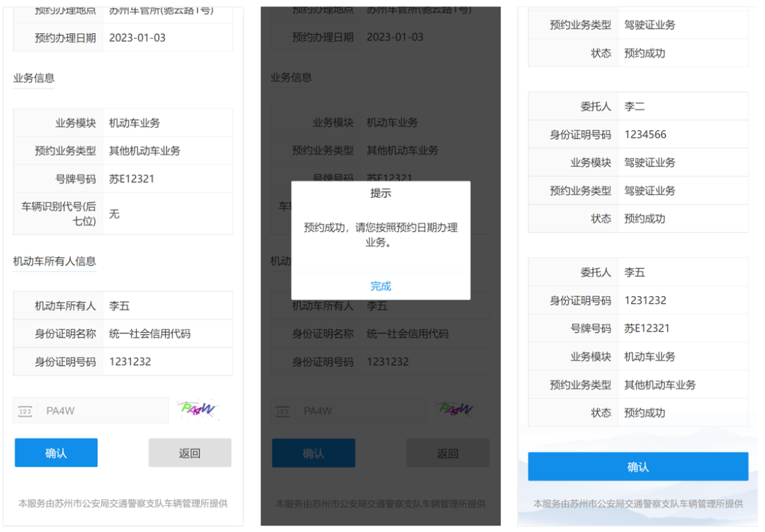This screenshot has height=532, width=765.
Task: Click the undimmed 业务信息 section heading
Action: [33, 78]
